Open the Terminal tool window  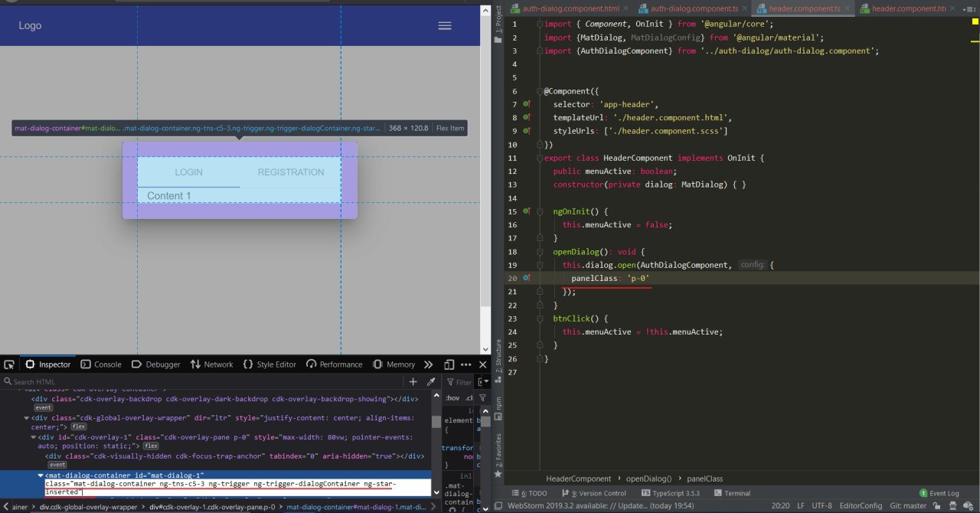tap(733, 493)
